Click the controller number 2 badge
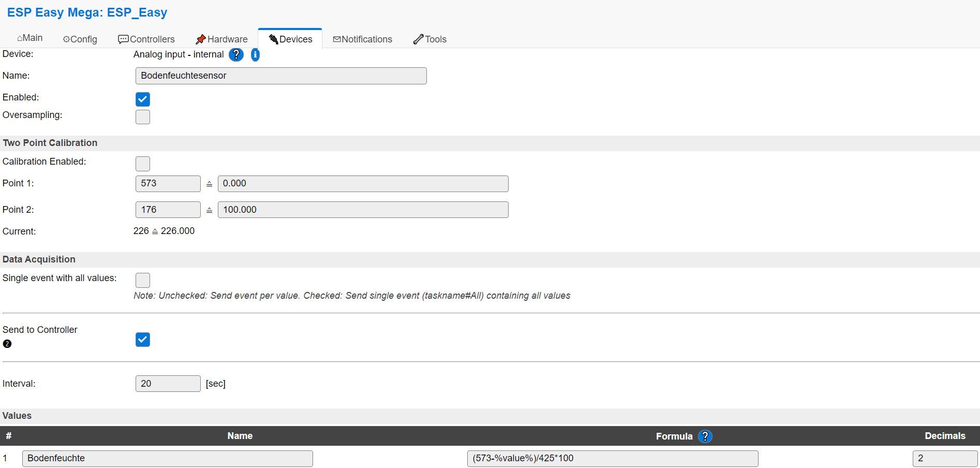980x468 pixels. (7, 344)
